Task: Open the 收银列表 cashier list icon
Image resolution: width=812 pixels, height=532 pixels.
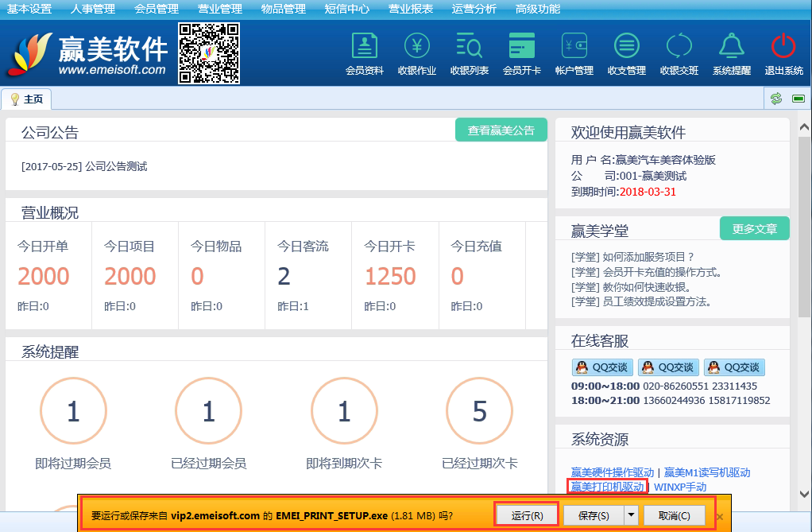Action: point(469,53)
